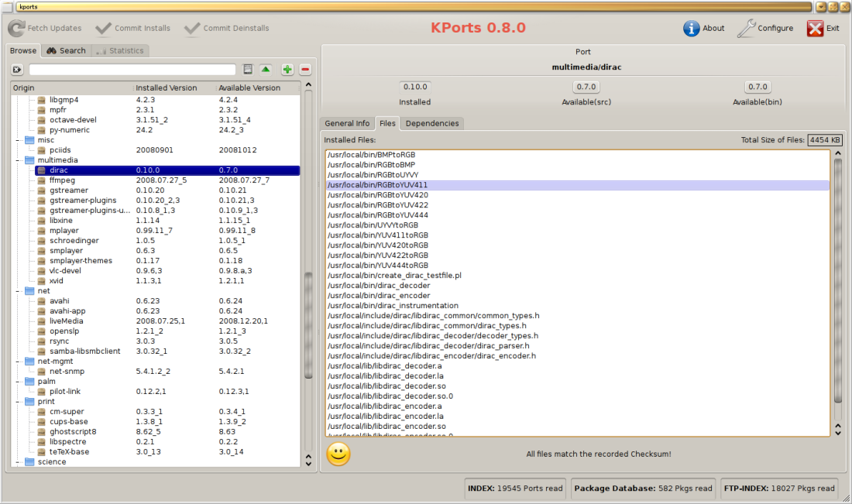Select /usr/local/bin/dirac_encoder in file list
The height and width of the screenshot is (504, 852).
(x=578, y=296)
